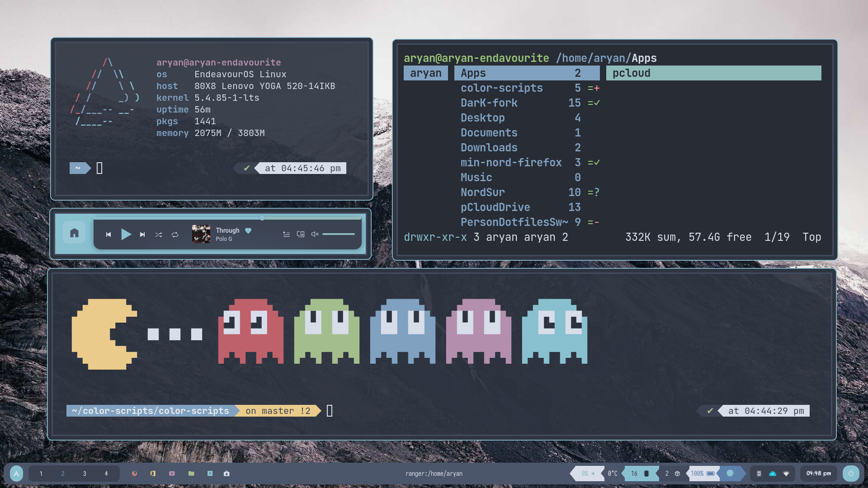This screenshot has width=868, height=488.
Task: Click the 0°C temperature module
Action: [613, 474]
